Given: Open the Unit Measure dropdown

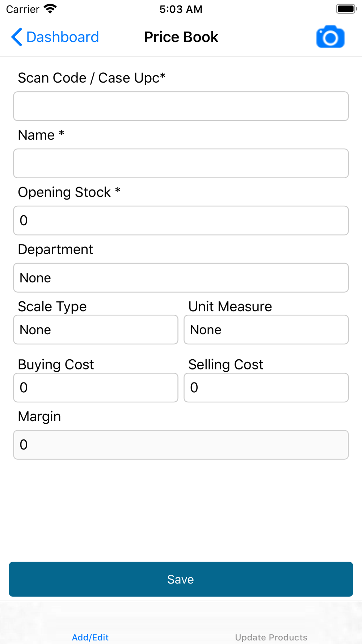Looking at the screenshot, I should tap(266, 330).
